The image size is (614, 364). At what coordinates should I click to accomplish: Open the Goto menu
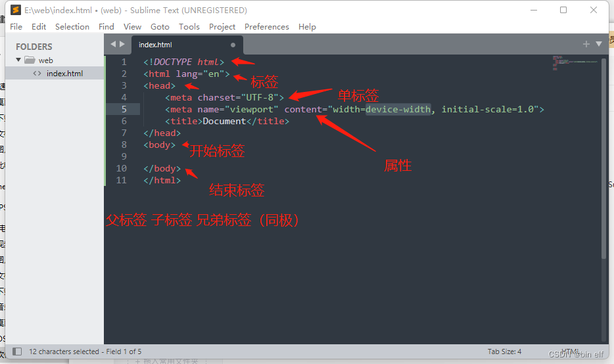pyautogui.click(x=160, y=27)
